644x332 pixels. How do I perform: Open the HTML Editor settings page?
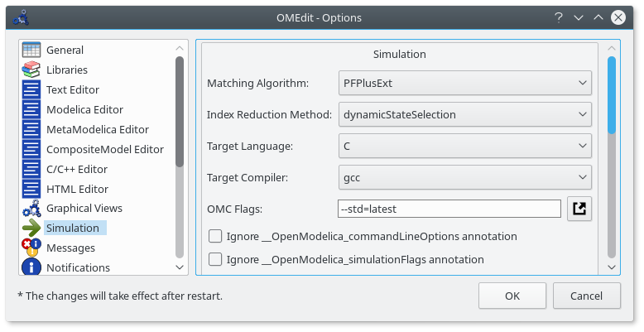(77, 189)
